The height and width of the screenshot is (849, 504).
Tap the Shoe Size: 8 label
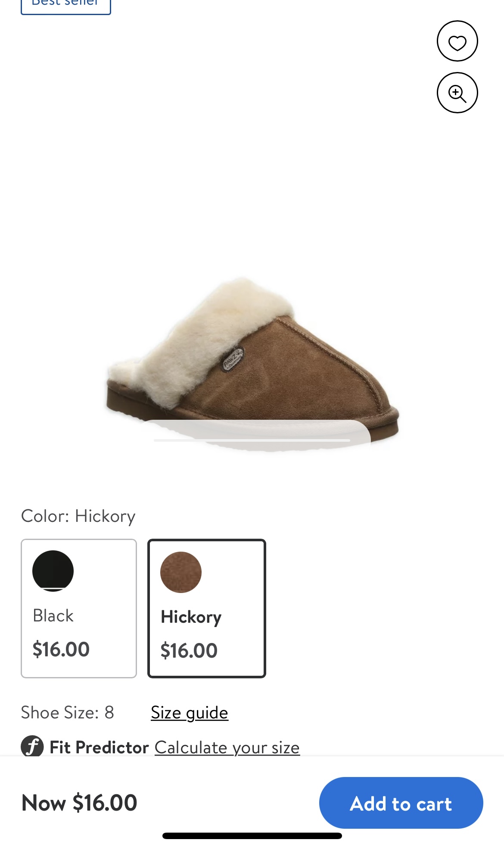[x=68, y=712]
